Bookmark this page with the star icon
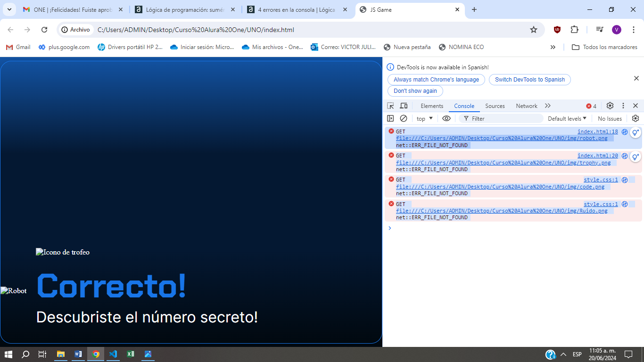644x362 pixels. [534, 30]
